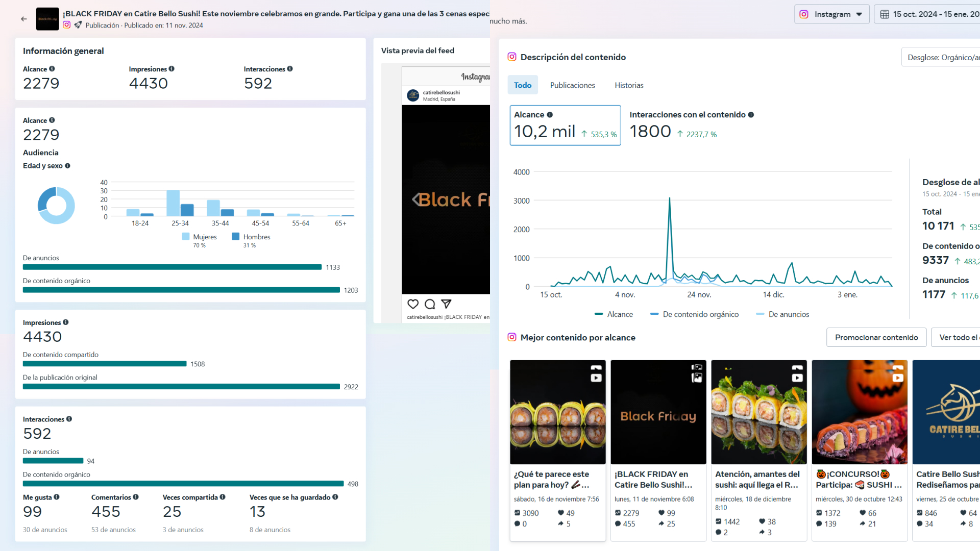This screenshot has width=980, height=551.
Task: Click the Instagram icon beside Descripción del contenido
Action: [x=512, y=57]
